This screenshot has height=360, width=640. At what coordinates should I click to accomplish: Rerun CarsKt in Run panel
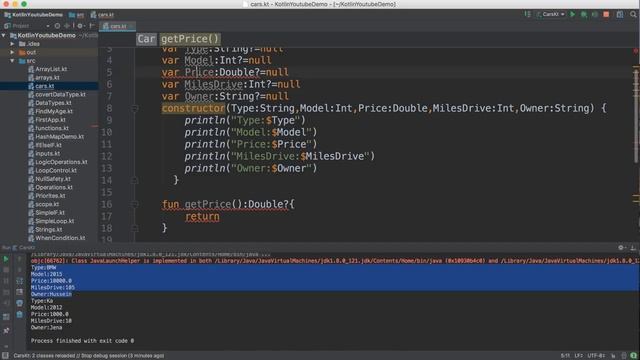click(6, 259)
